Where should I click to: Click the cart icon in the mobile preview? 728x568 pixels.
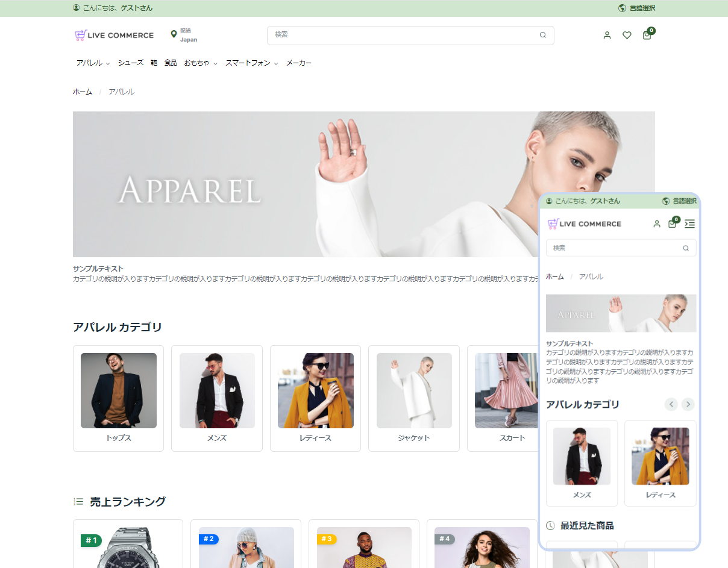coord(672,224)
